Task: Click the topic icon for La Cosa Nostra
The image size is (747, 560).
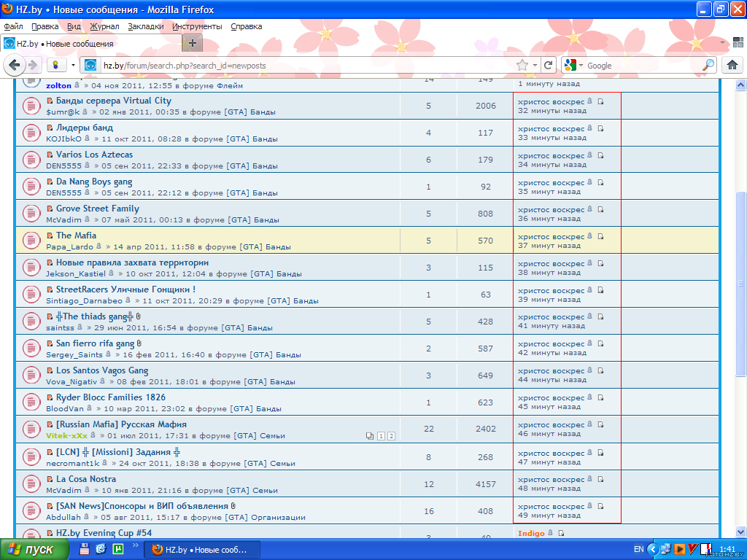Action: [x=31, y=483]
